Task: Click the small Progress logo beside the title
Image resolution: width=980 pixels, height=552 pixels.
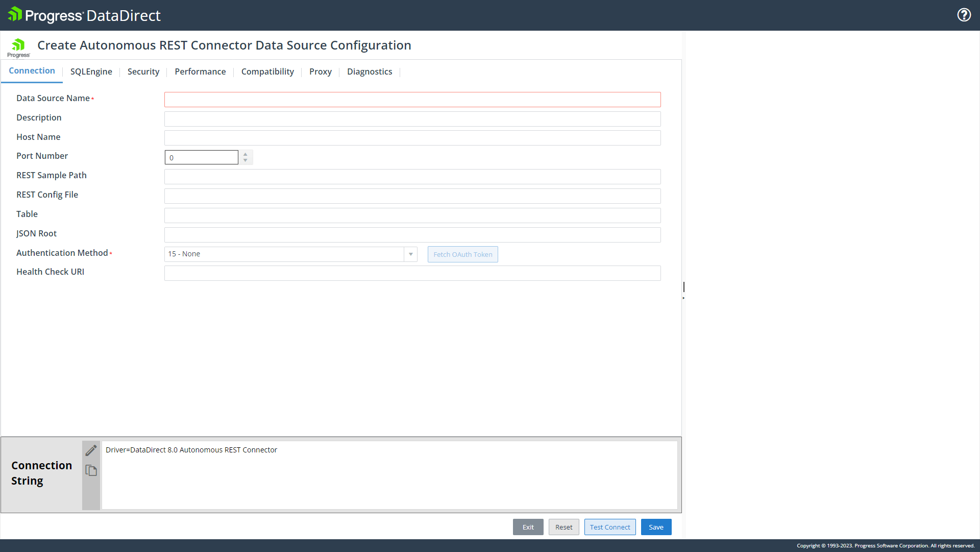Action: (x=18, y=47)
